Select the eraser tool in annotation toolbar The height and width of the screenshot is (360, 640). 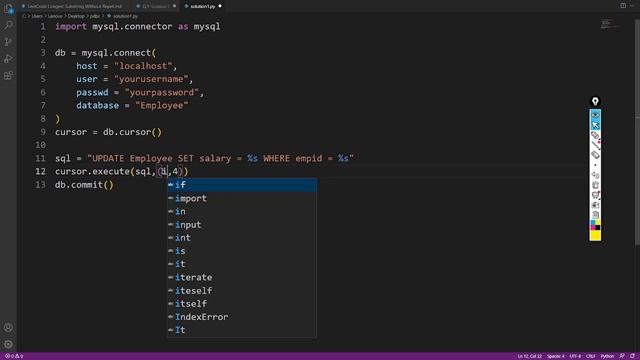click(x=595, y=155)
